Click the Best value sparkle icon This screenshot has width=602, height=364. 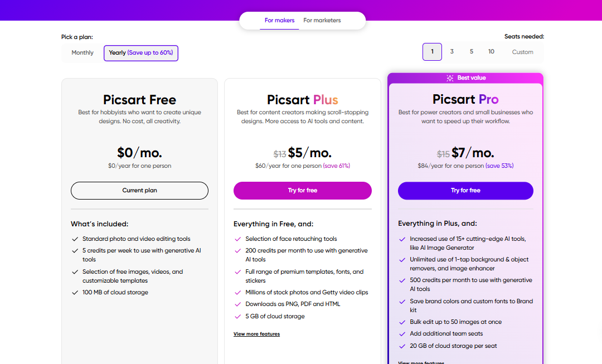pyautogui.click(x=450, y=78)
